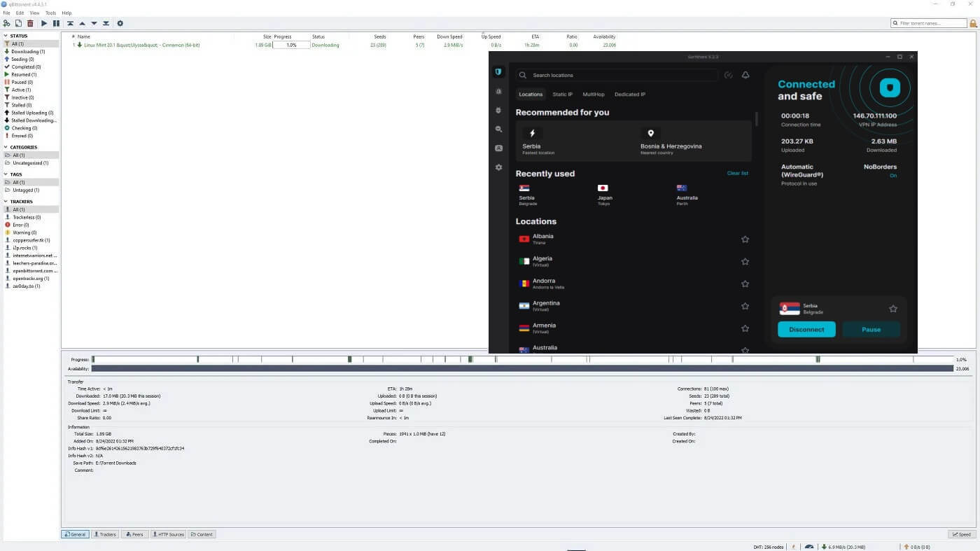Open the alert icon in Surfshark sidebar
Screen dimensions: 980x551
pos(498,91)
